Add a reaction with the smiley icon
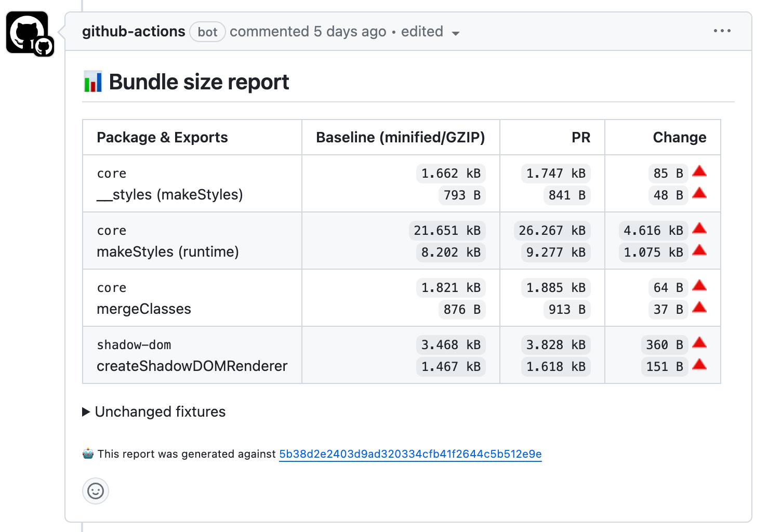The width and height of the screenshot is (768, 532). click(96, 491)
